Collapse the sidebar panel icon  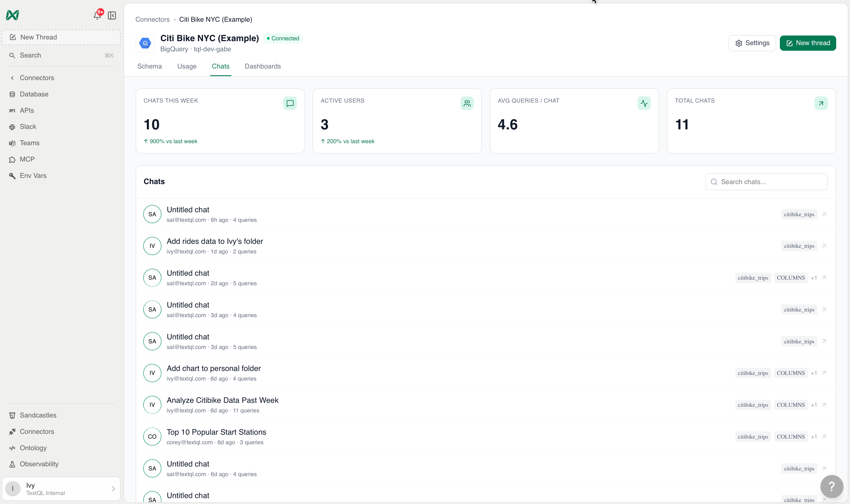point(112,16)
